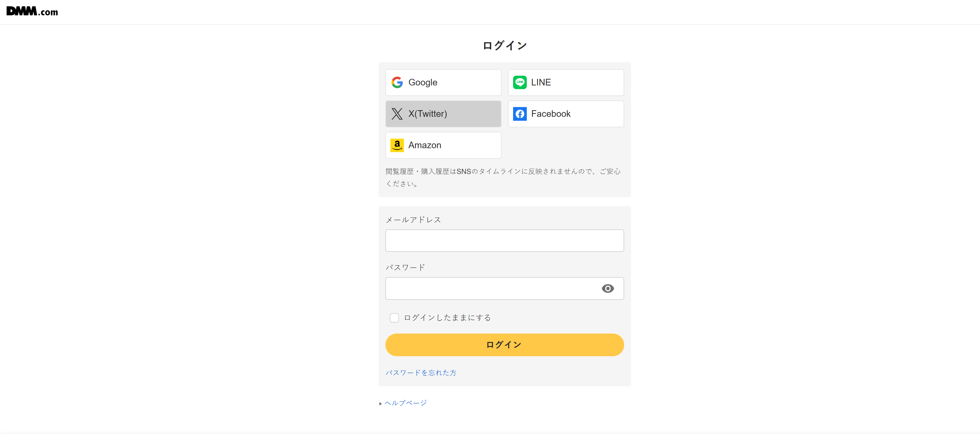Viewport: 980px width, 434px height.
Task: Enable the stay-logged-in checkbox
Action: (x=394, y=318)
